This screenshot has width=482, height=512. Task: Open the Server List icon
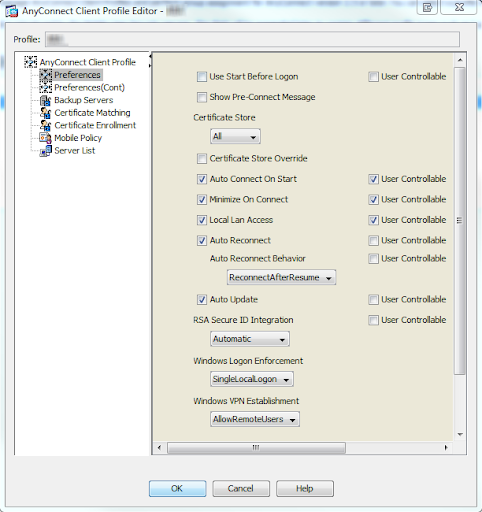click(x=46, y=151)
